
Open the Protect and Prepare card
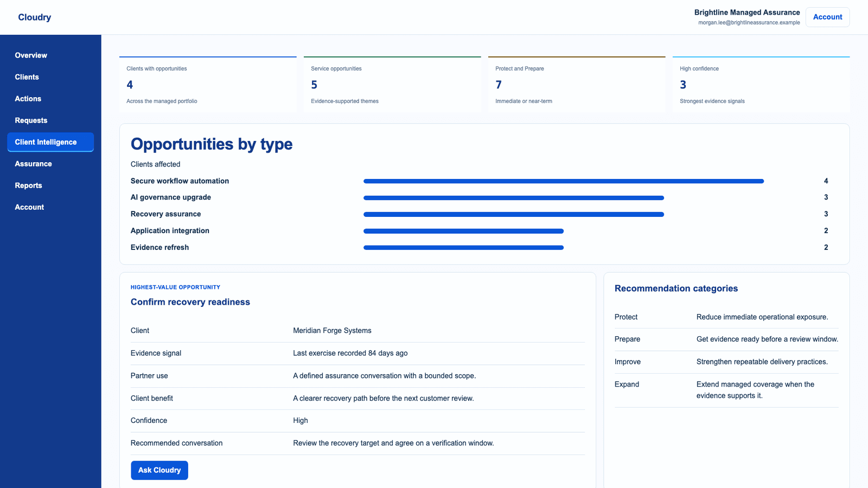click(x=577, y=84)
